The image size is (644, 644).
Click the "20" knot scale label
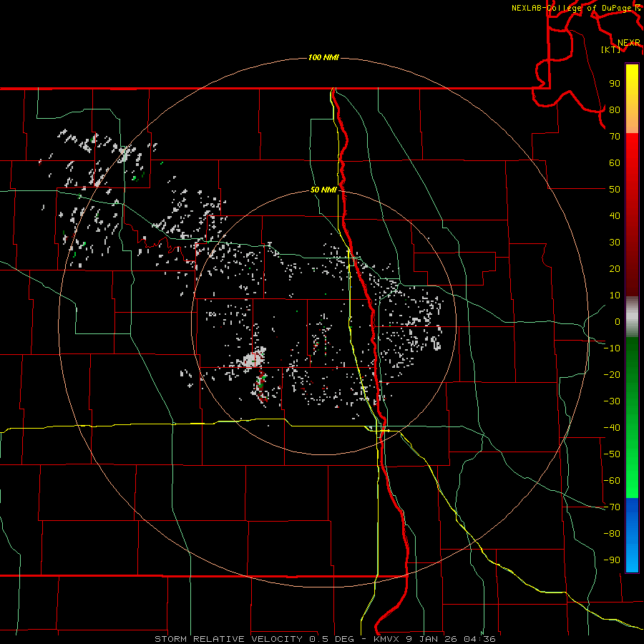615,268
